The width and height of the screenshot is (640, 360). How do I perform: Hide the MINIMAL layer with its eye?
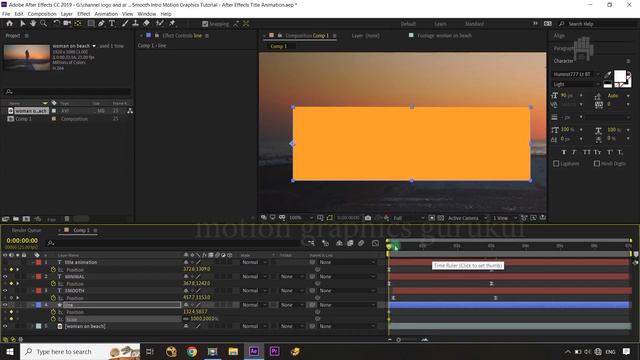pyautogui.click(x=5, y=276)
